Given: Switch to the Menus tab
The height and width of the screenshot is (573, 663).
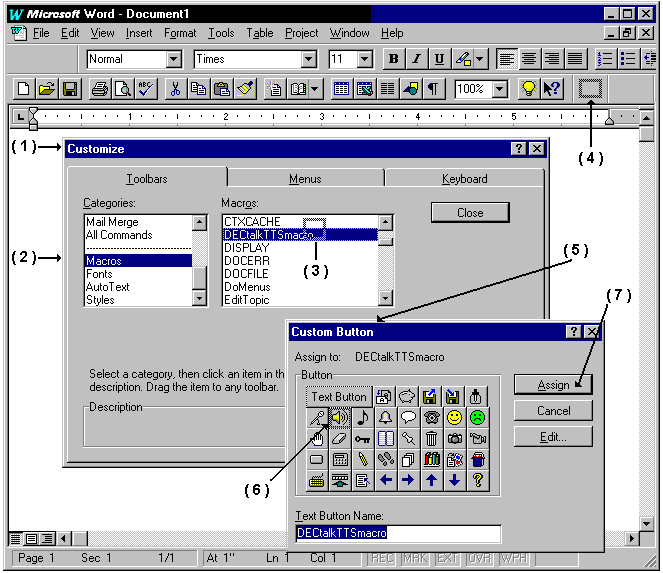Looking at the screenshot, I should [x=305, y=179].
